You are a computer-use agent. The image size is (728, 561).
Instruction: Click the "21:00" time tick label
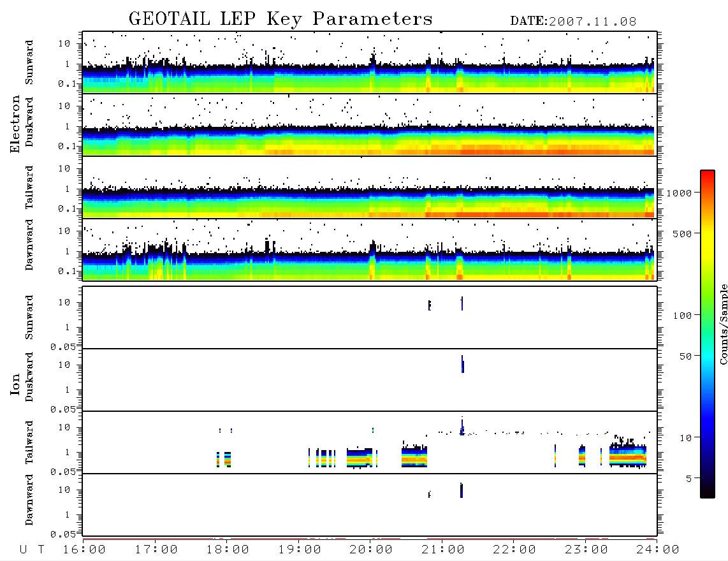coord(443,550)
